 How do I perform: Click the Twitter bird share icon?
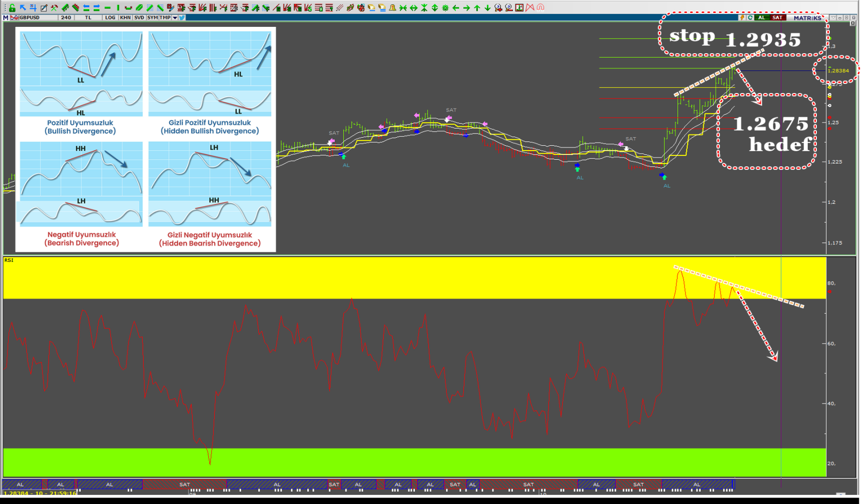[182, 18]
